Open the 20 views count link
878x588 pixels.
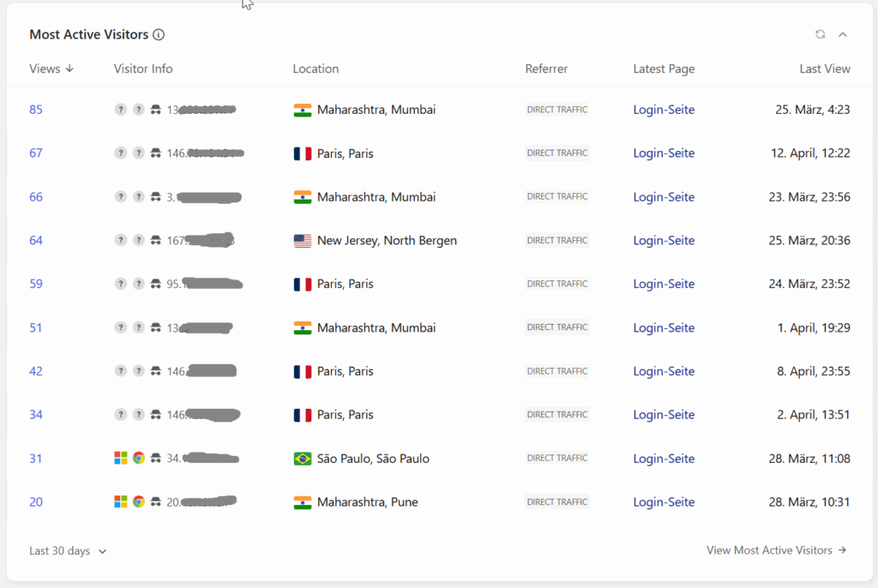pos(36,501)
